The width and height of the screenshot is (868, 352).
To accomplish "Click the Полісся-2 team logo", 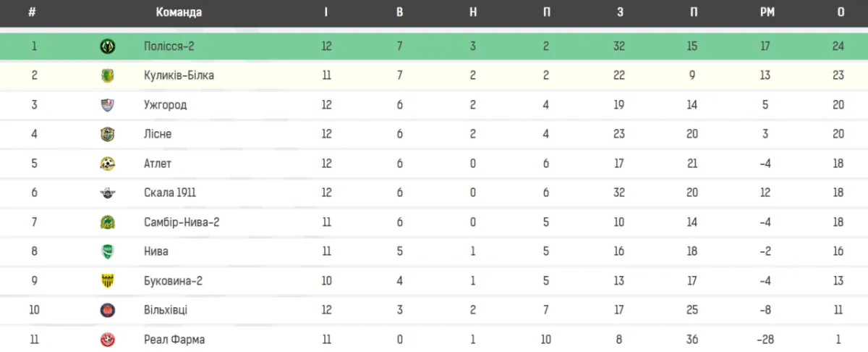I will (x=107, y=46).
